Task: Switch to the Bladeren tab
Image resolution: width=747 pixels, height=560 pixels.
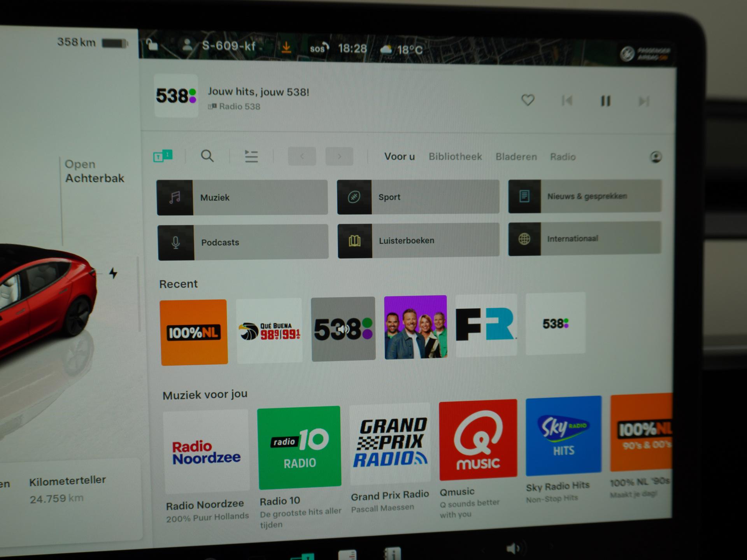Action: pos(516,157)
